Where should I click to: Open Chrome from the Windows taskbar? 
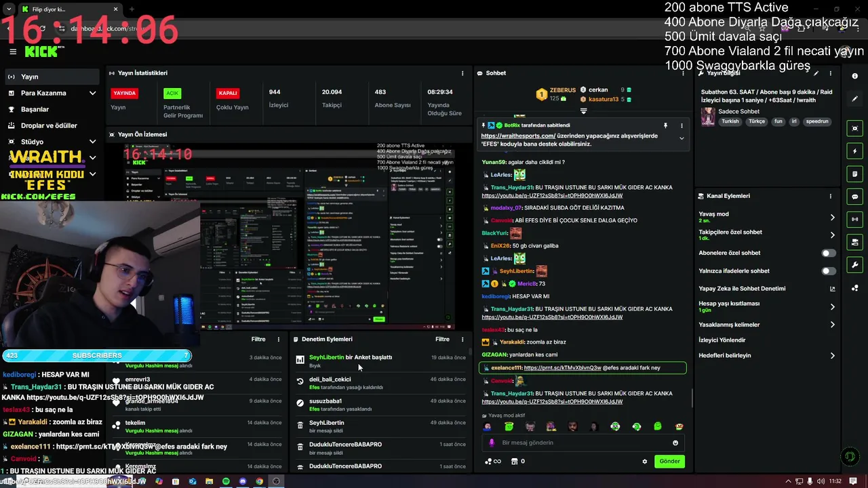[260, 481]
